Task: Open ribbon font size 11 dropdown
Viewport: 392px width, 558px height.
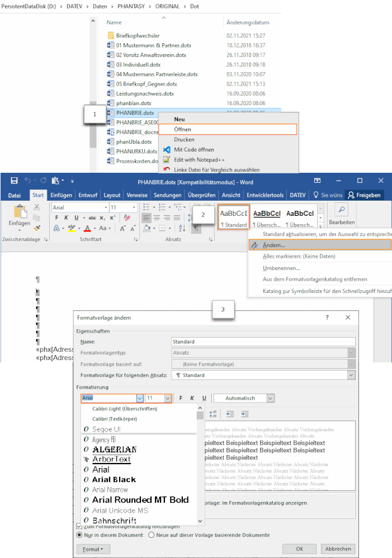Action: 134,207
